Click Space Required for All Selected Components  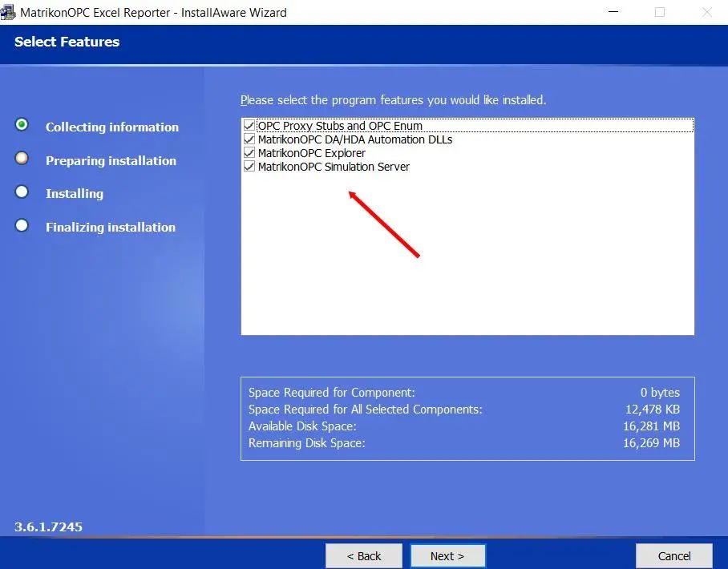pyautogui.click(x=366, y=410)
